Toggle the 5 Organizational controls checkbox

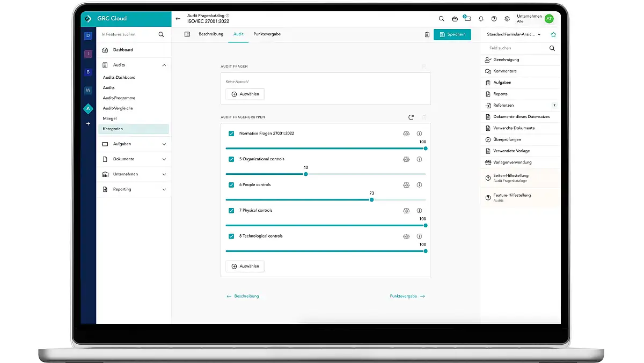click(231, 159)
